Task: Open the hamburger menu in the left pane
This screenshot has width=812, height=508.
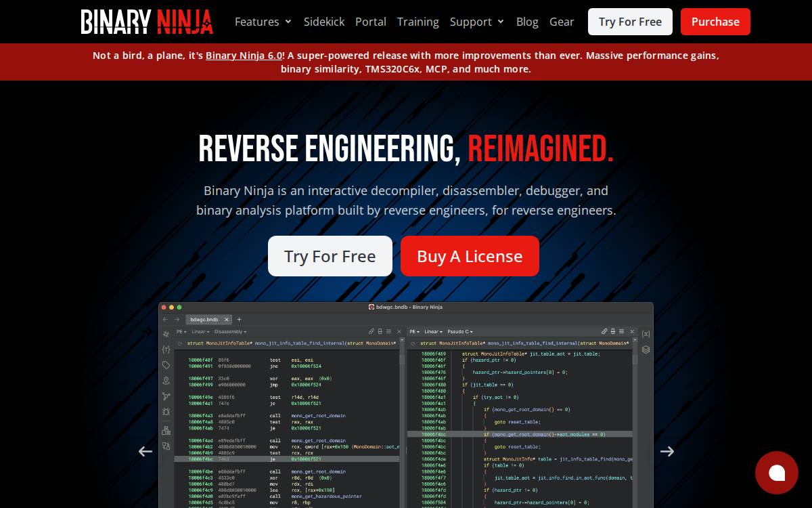Action: pyautogui.click(x=388, y=332)
